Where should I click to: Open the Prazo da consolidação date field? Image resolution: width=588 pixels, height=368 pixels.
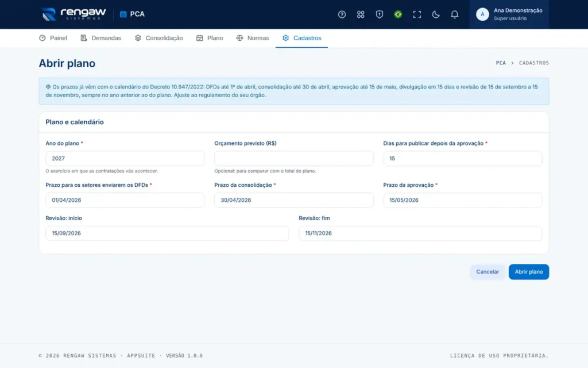pyautogui.click(x=293, y=200)
